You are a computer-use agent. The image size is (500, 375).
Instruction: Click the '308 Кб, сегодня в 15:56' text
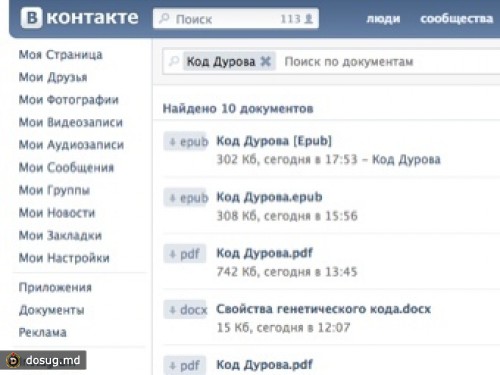[287, 216]
